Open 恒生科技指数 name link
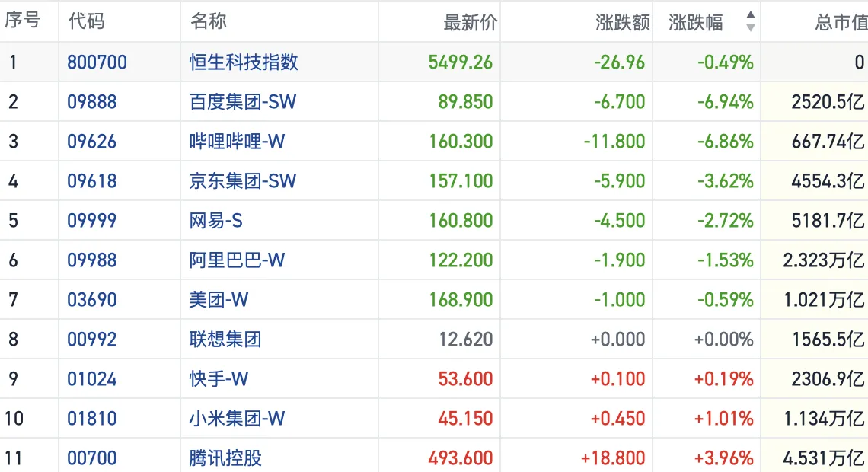This screenshot has height=472, width=868. [244, 62]
